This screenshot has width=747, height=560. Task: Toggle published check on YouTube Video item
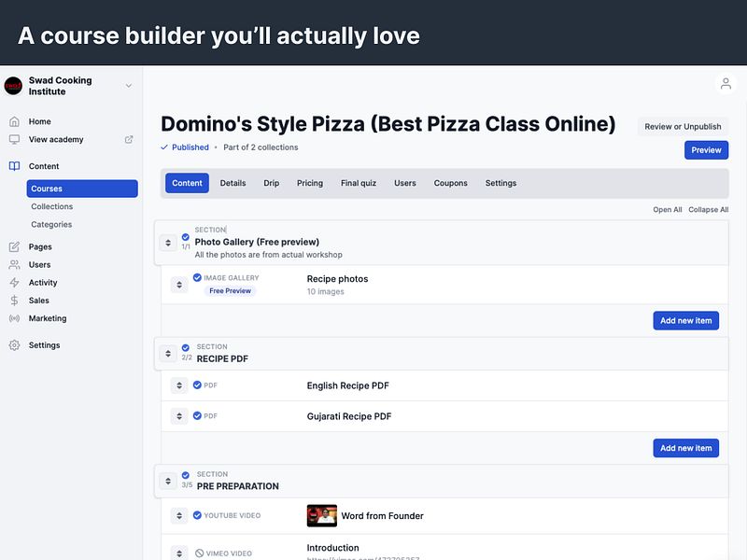click(197, 515)
